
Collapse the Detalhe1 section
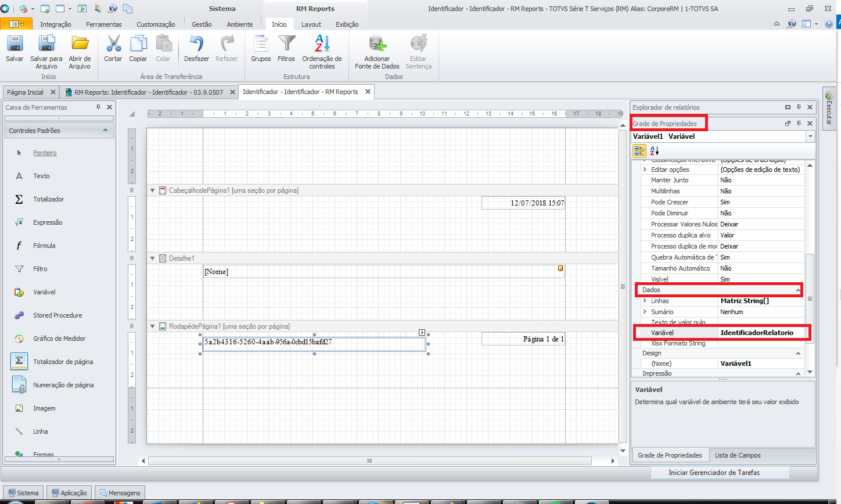[153, 258]
